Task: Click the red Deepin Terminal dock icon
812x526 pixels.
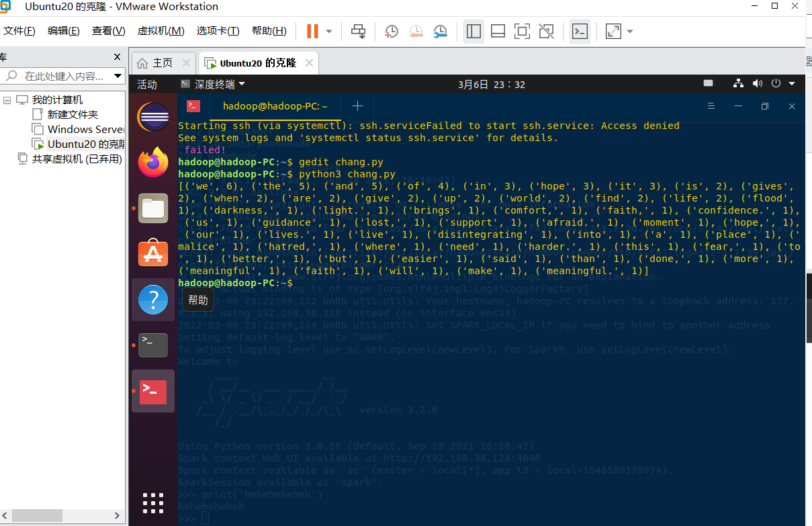Action: pos(153,391)
